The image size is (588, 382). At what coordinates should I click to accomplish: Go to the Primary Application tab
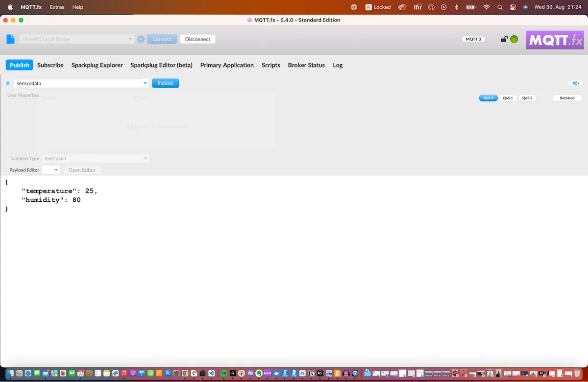click(x=227, y=65)
